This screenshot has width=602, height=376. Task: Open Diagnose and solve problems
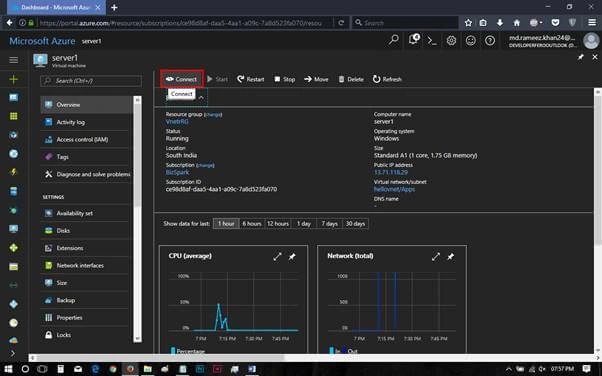86,174
